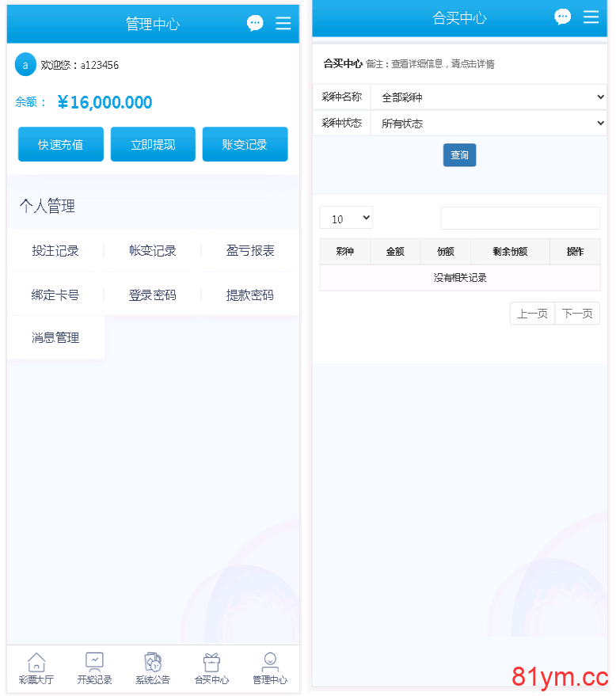Sort by 彩种 column header
The width and height of the screenshot is (616, 696).
pyautogui.click(x=345, y=252)
